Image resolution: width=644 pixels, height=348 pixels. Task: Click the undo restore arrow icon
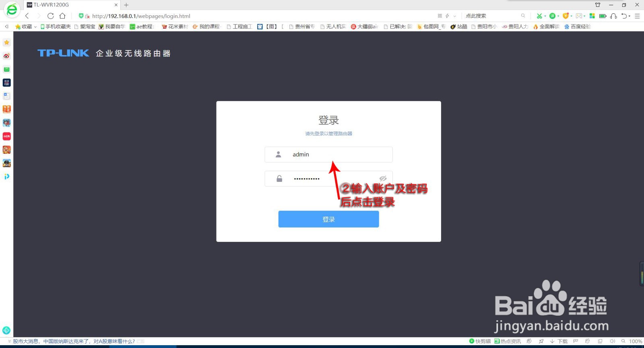click(624, 16)
